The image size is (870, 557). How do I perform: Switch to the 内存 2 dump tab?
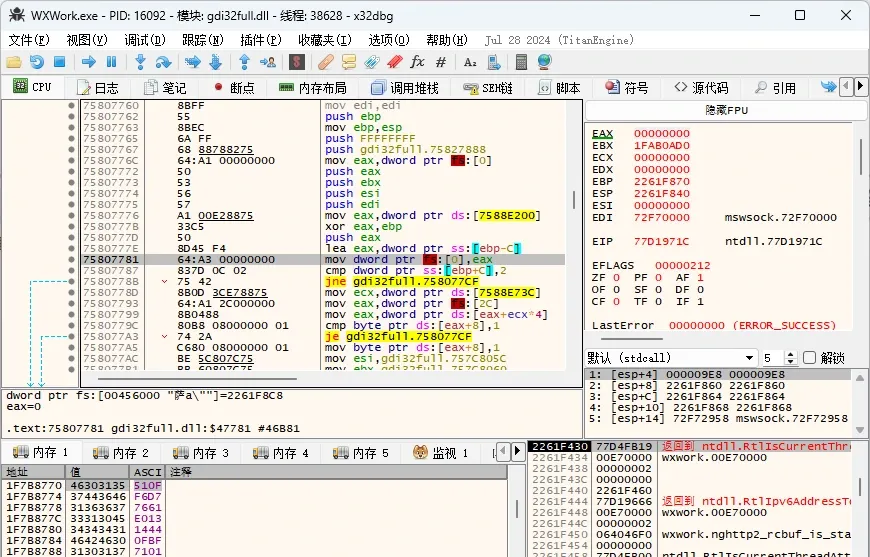coord(121,453)
